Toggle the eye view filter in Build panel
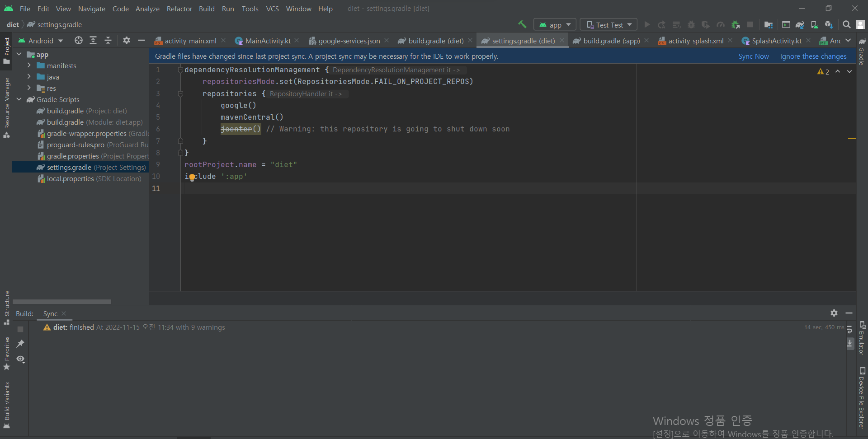The width and height of the screenshot is (868, 439). pyautogui.click(x=20, y=359)
